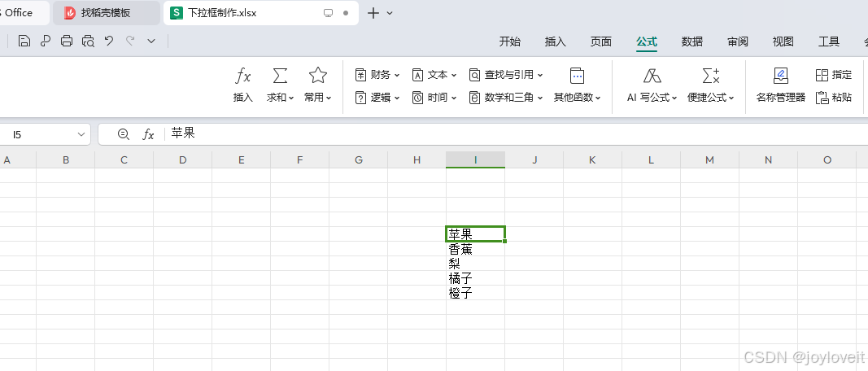The width and height of the screenshot is (868, 371).
Task: Switch to the 开始 Home tab
Action: click(x=509, y=41)
